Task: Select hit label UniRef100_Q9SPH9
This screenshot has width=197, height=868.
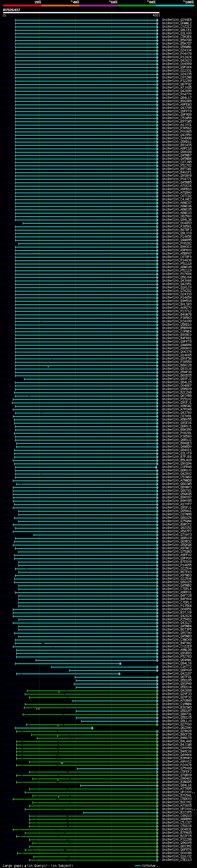Action: pos(177,683)
